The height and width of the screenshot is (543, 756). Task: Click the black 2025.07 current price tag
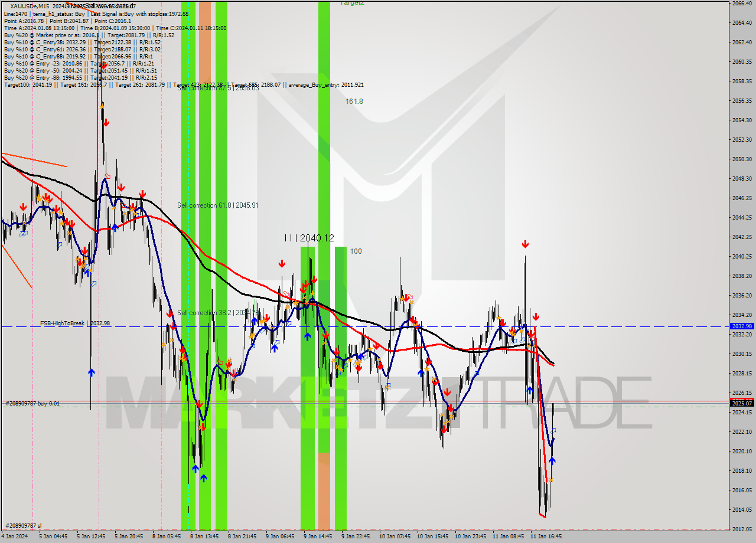(x=742, y=403)
